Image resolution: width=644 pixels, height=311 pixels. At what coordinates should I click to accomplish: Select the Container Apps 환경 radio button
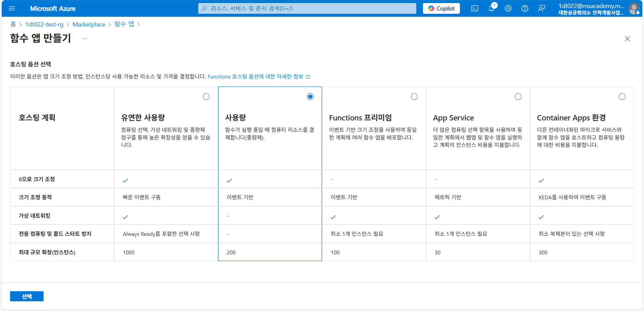click(x=622, y=97)
